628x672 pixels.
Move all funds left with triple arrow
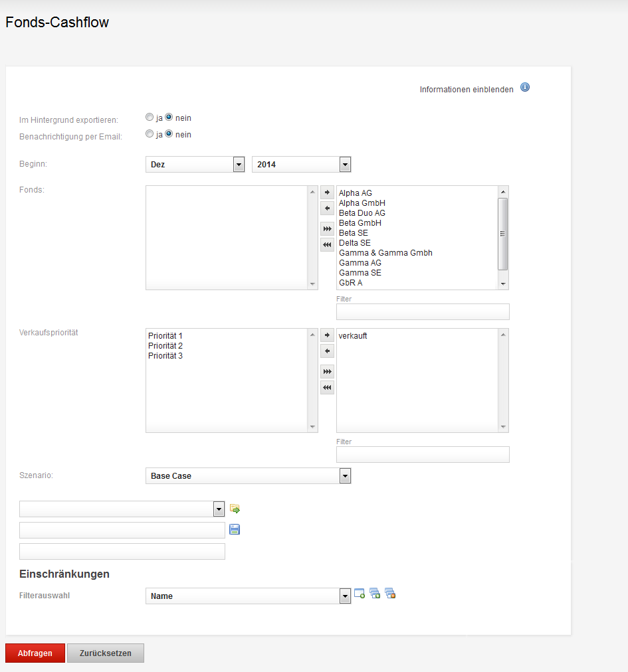click(328, 245)
